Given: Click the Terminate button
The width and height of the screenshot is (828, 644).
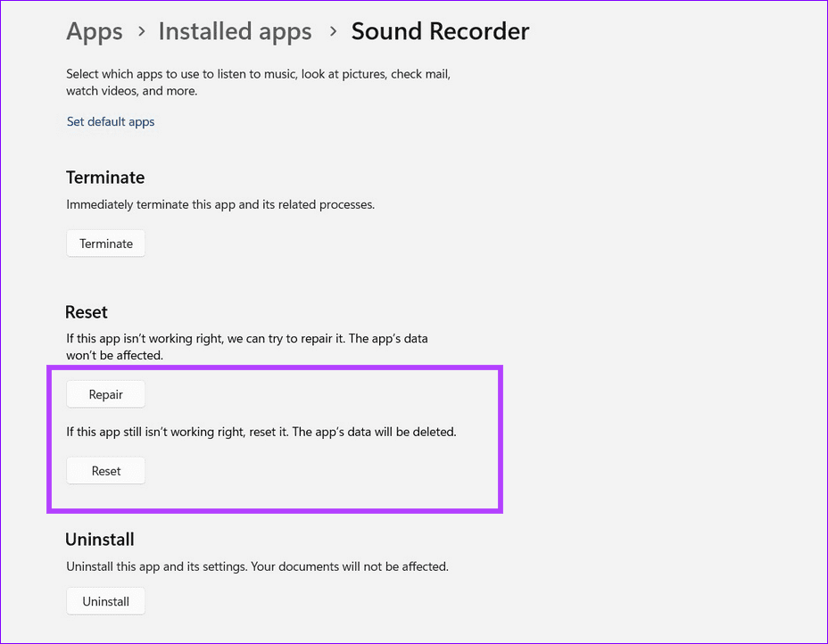Looking at the screenshot, I should click(105, 243).
